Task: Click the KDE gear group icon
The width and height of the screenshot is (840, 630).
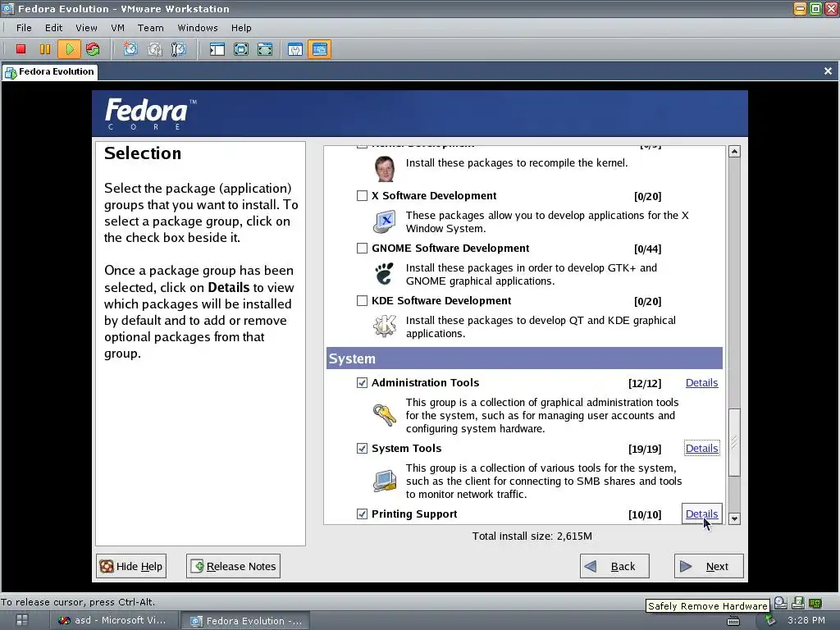Action: (384, 326)
